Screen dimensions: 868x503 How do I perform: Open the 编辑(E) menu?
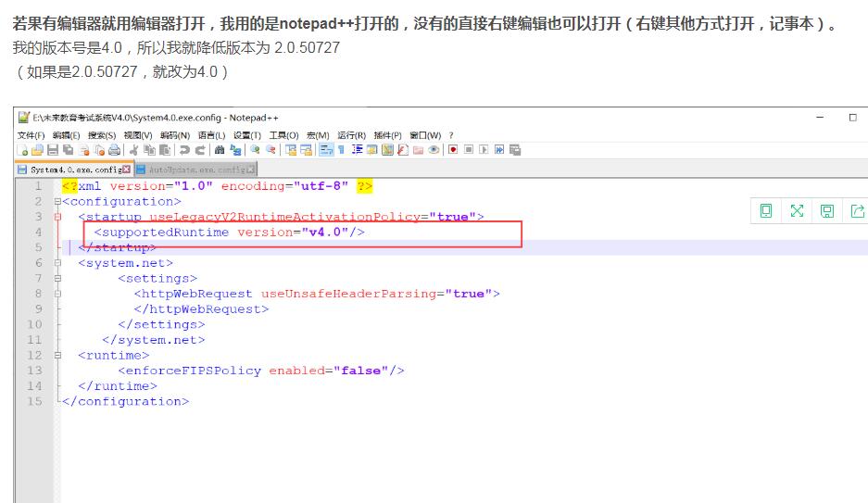(67, 135)
